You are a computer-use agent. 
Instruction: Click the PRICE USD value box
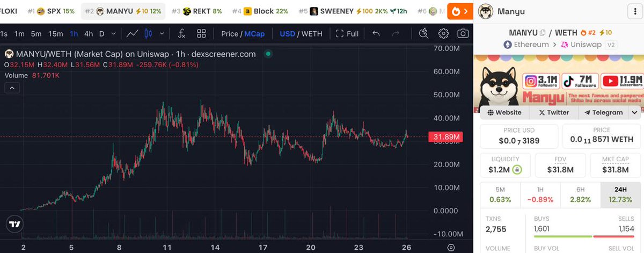(x=519, y=136)
